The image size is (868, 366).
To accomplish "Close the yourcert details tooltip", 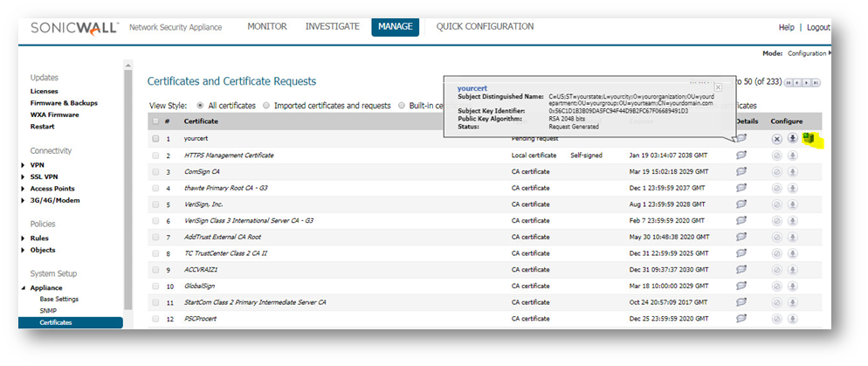I will click(x=718, y=87).
